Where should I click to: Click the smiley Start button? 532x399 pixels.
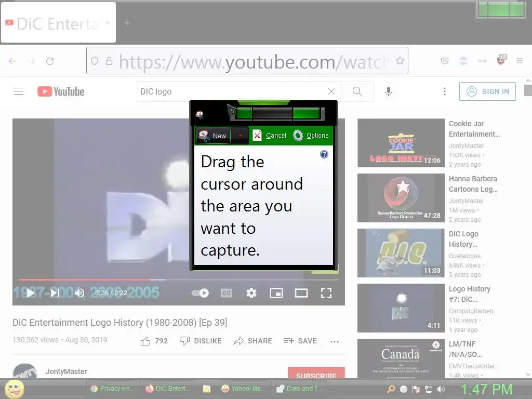click(x=14, y=389)
